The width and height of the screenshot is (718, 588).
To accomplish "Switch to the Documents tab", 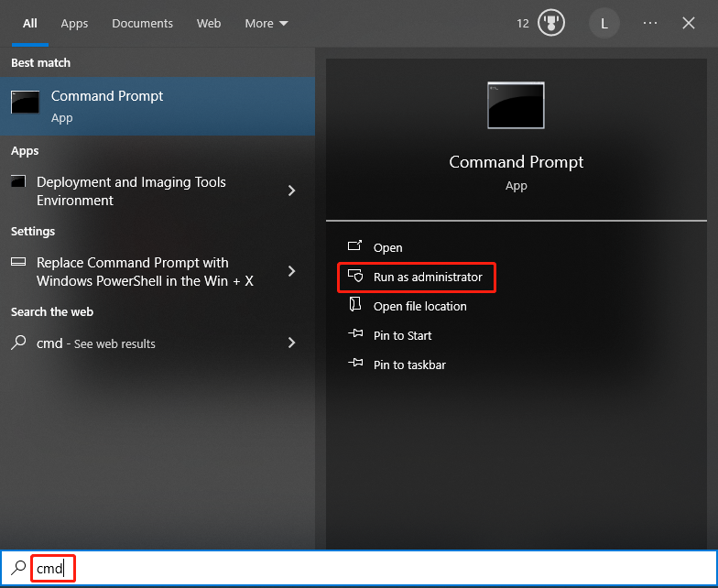I will pos(142,24).
